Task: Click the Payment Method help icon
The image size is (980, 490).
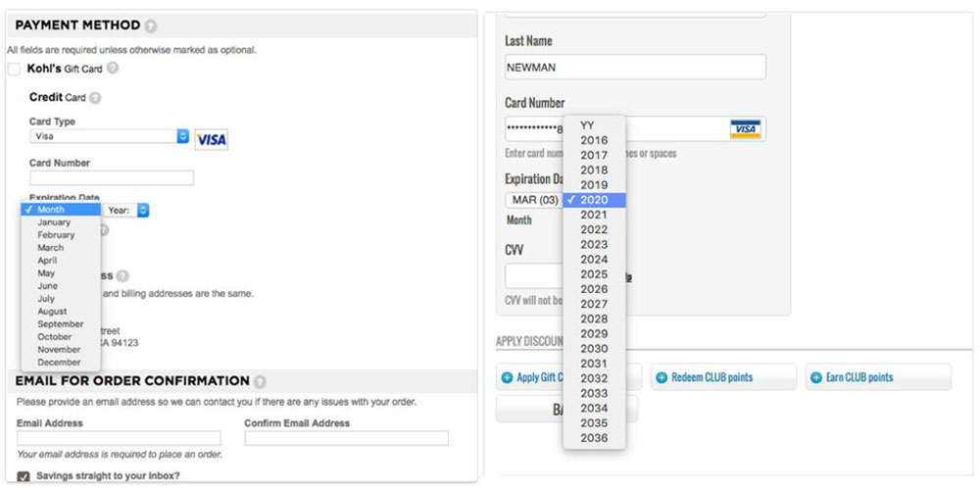Action: (x=150, y=26)
